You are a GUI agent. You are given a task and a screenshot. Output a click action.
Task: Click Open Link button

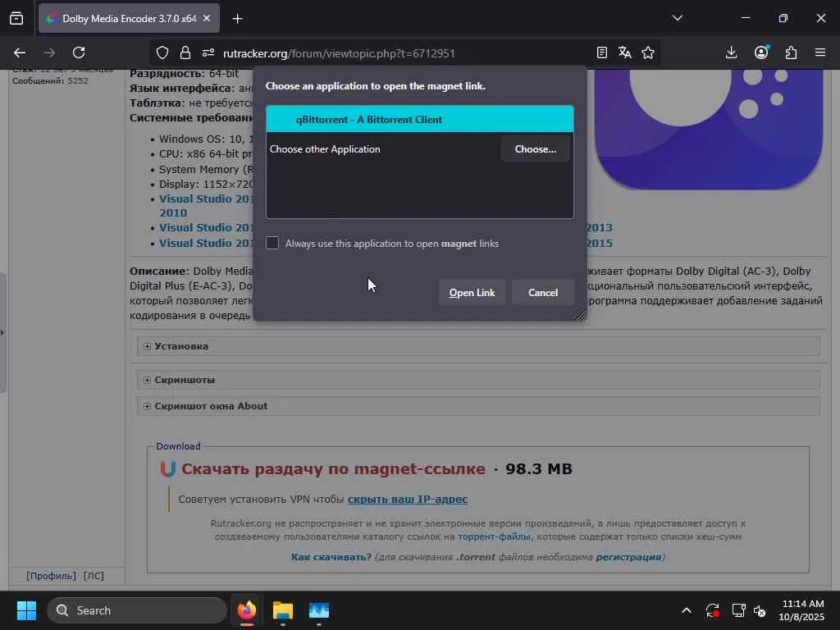coord(472,293)
